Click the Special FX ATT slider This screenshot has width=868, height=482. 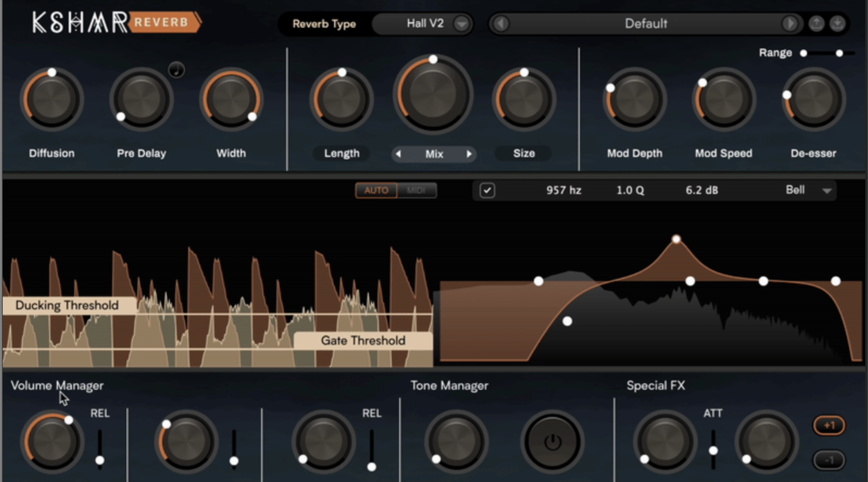[x=713, y=449]
